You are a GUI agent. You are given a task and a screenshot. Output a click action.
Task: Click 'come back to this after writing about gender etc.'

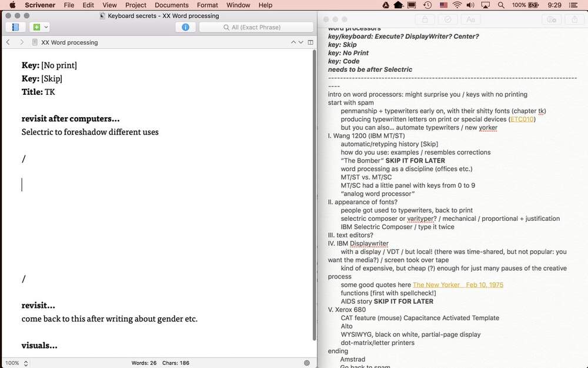click(x=109, y=319)
